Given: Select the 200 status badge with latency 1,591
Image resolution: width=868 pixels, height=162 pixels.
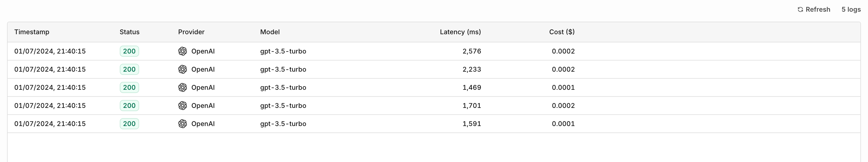Looking at the screenshot, I should pyautogui.click(x=129, y=124).
